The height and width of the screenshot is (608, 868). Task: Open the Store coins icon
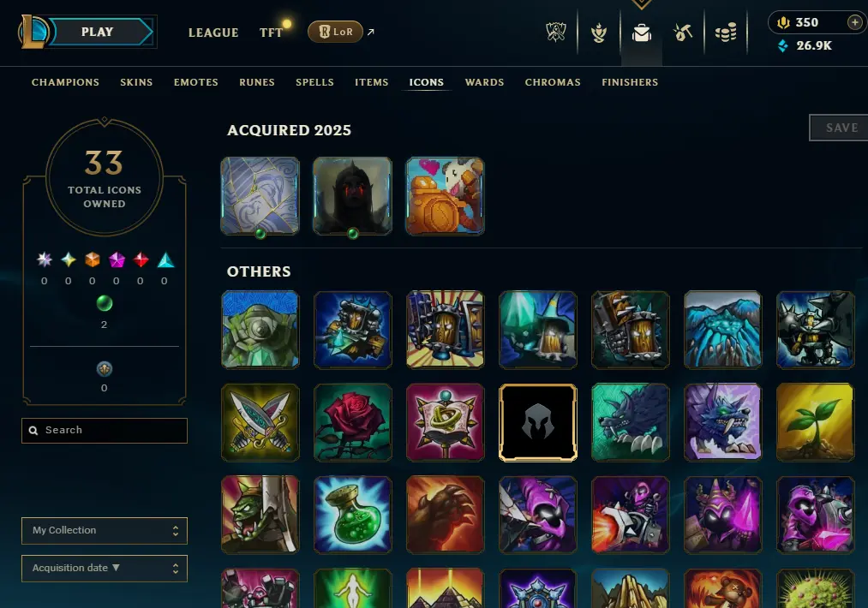[726, 33]
